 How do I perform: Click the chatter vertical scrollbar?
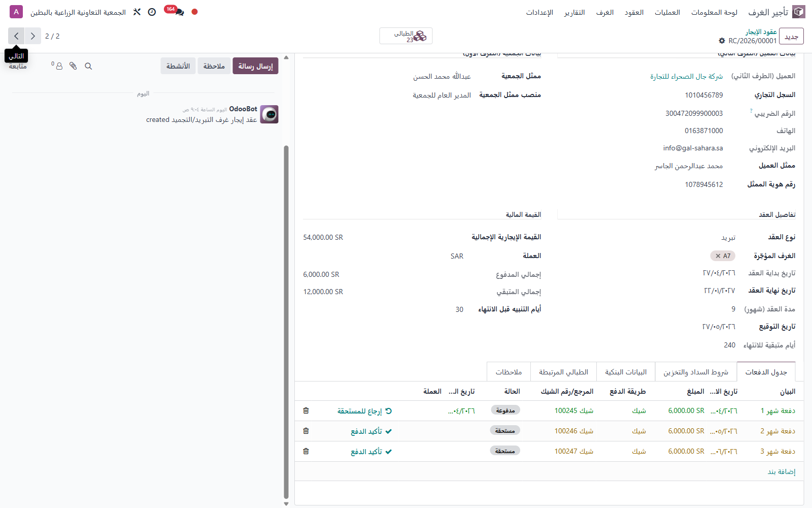tap(286, 323)
